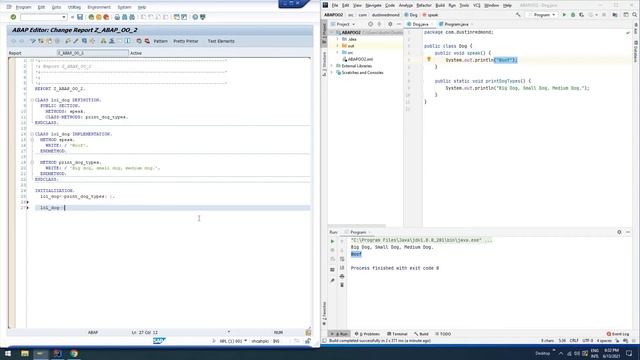Collapse the METHOD print_dog_types block

[32, 162]
